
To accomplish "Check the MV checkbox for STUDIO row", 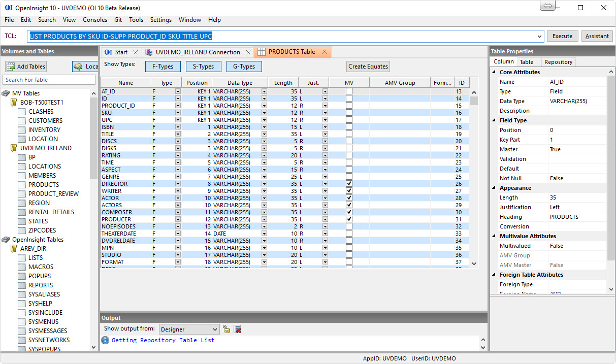I will 349,255.
